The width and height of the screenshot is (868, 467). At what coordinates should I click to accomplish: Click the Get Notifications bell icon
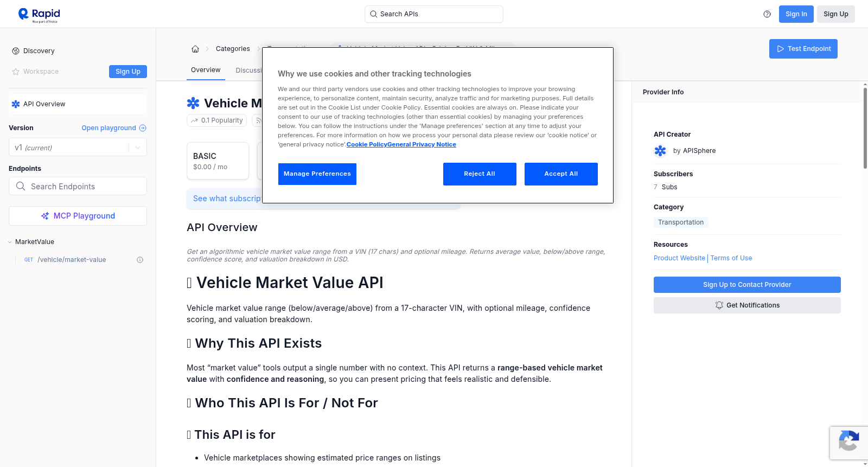pos(719,305)
